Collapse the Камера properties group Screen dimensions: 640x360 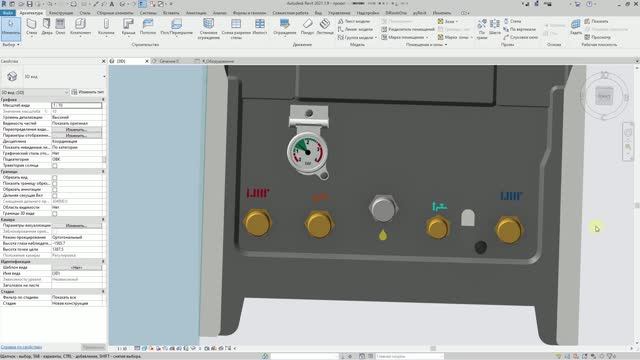click(x=103, y=220)
